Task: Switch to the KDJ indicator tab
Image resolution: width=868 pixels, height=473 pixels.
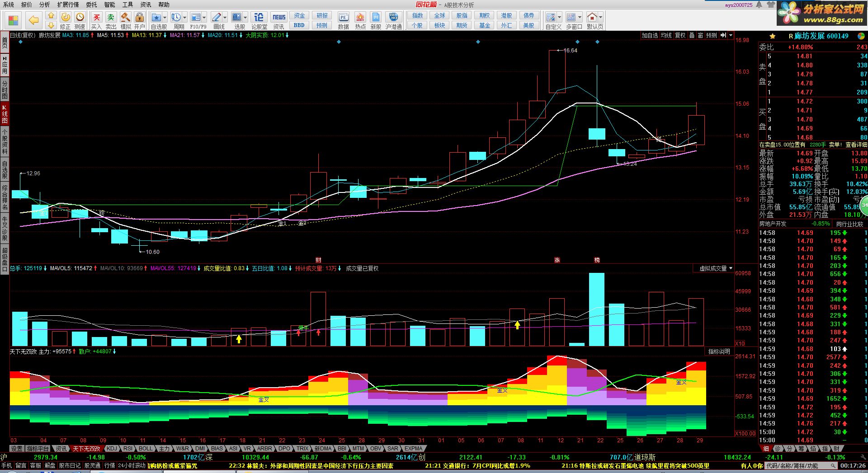Action: (x=112, y=449)
